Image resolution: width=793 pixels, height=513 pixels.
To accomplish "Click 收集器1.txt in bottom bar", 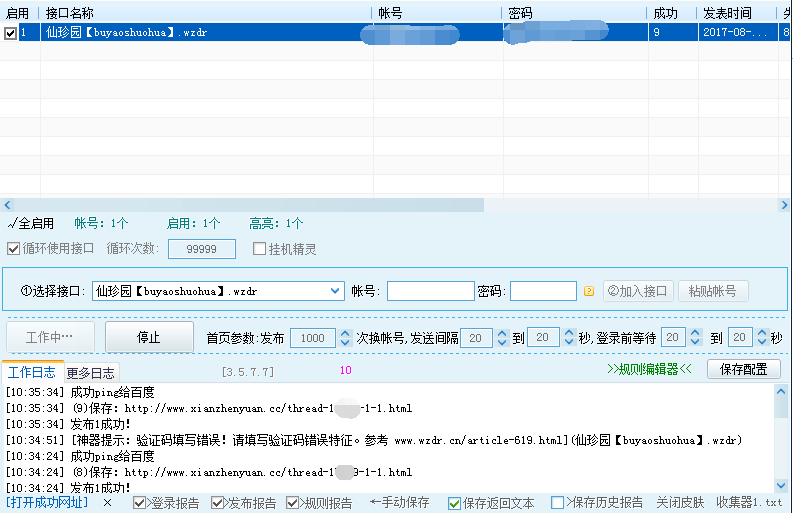I will [x=749, y=502].
